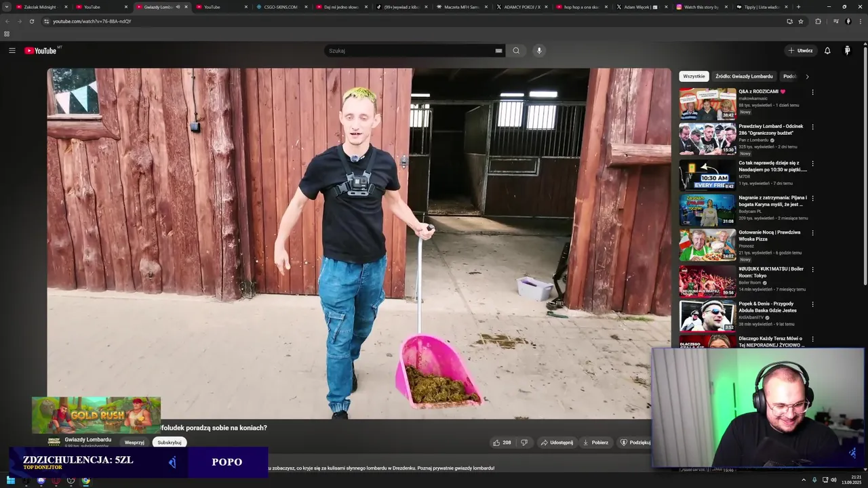Click the Udostępnij share button
This screenshot has height=488, width=868.
click(x=557, y=443)
